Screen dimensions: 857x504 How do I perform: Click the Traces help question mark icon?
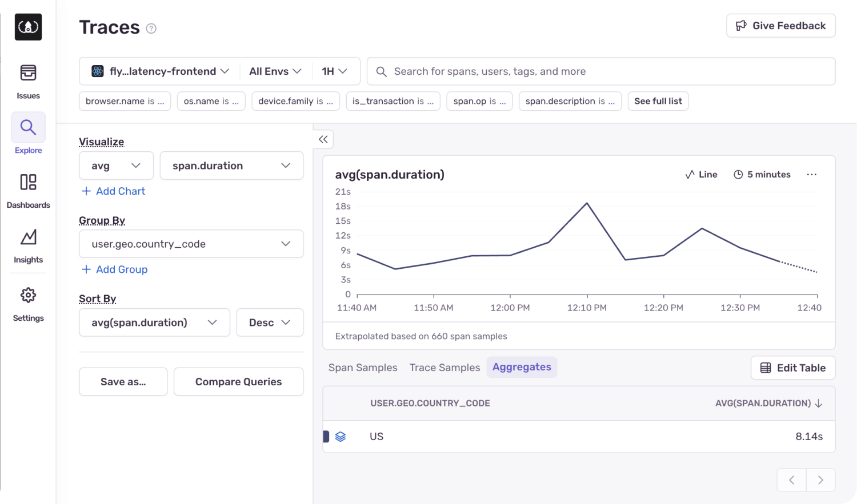pos(151,29)
